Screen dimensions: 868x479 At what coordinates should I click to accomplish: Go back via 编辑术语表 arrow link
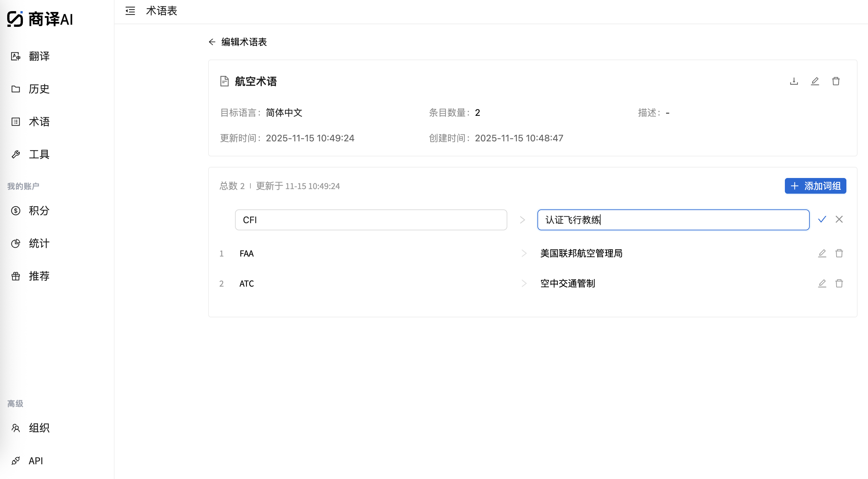[212, 42]
